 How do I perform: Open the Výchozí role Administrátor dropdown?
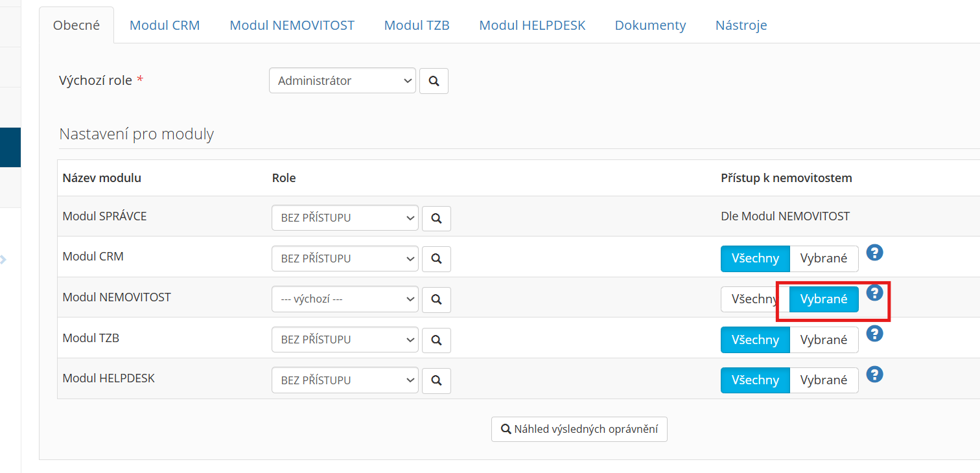click(342, 81)
